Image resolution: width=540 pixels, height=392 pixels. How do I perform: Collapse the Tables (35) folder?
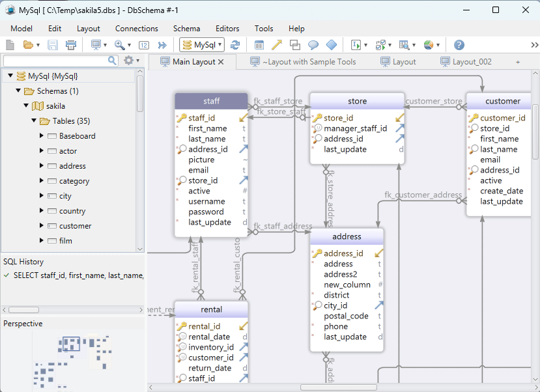(34, 120)
